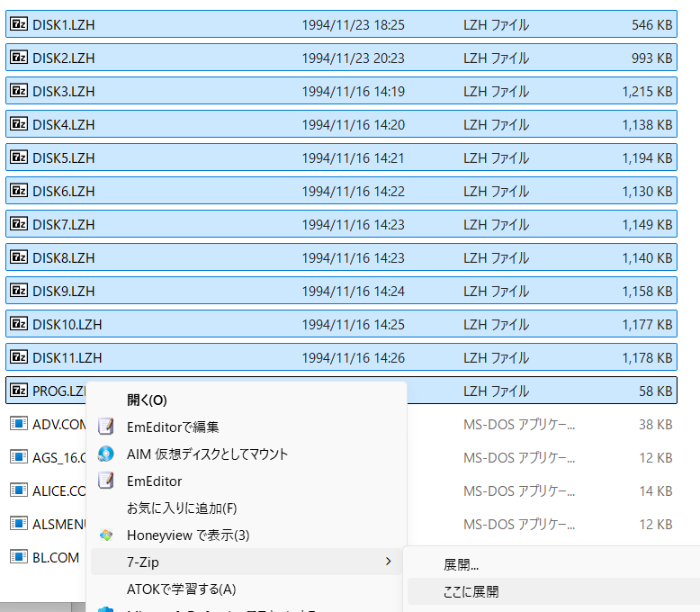This screenshot has width=700, height=612.
Task: Click the 7z icon of DISK3.LZH
Action: pyautogui.click(x=19, y=91)
